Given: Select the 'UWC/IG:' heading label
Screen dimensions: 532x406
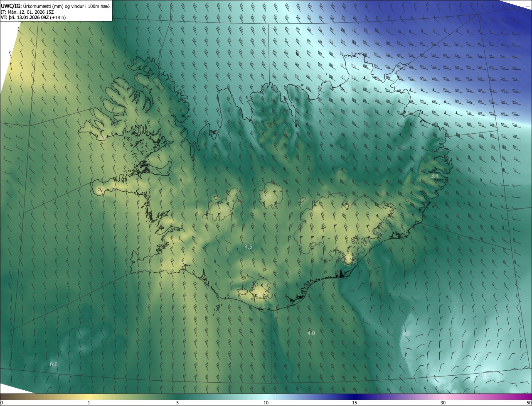Looking at the screenshot, I should click(11, 6).
